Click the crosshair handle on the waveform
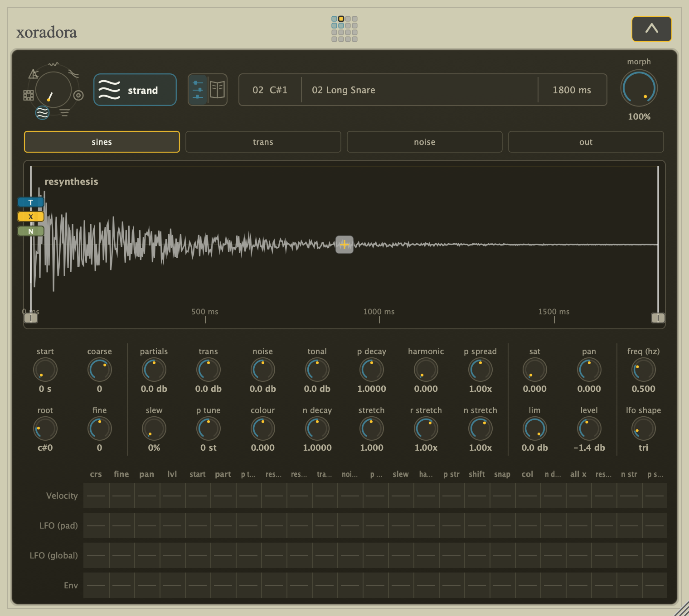The image size is (689, 616). pyautogui.click(x=344, y=245)
